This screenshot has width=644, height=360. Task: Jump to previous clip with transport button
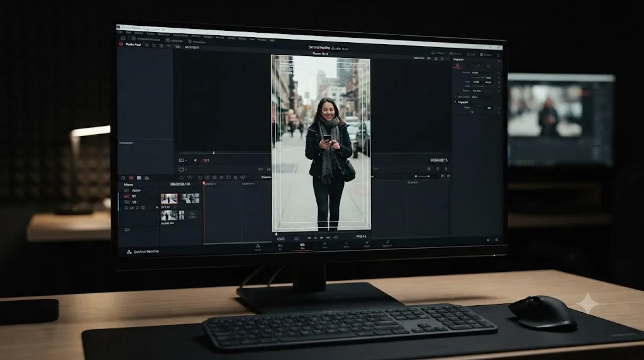tap(309, 237)
